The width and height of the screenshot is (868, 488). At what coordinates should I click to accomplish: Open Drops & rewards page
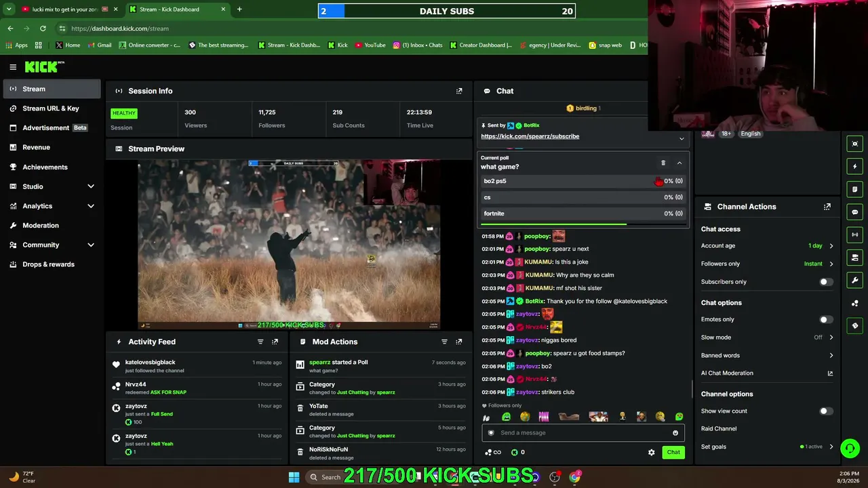tap(51, 264)
